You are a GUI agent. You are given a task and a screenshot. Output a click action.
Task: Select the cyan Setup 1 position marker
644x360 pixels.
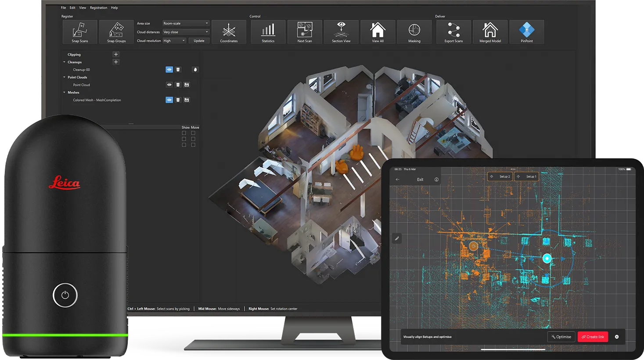(547, 258)
